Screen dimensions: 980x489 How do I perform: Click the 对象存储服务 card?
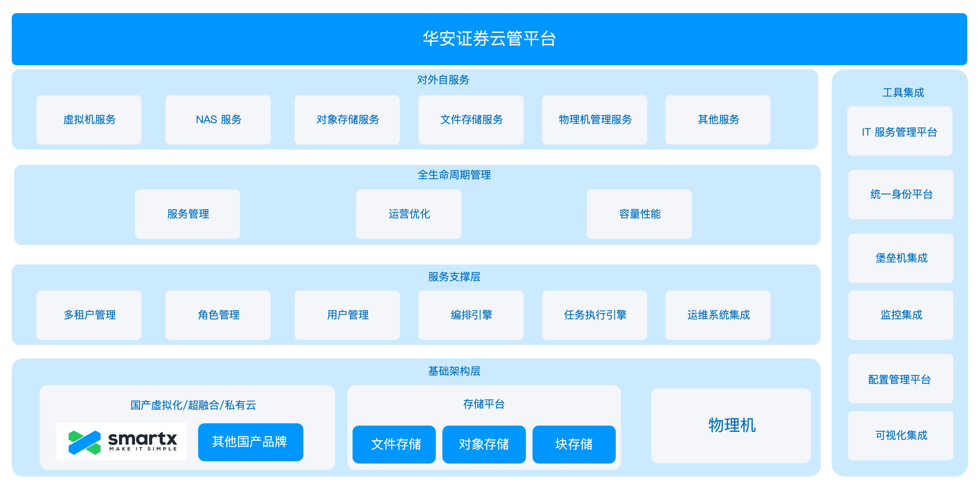pyautogui.click(x=347, y=120)
